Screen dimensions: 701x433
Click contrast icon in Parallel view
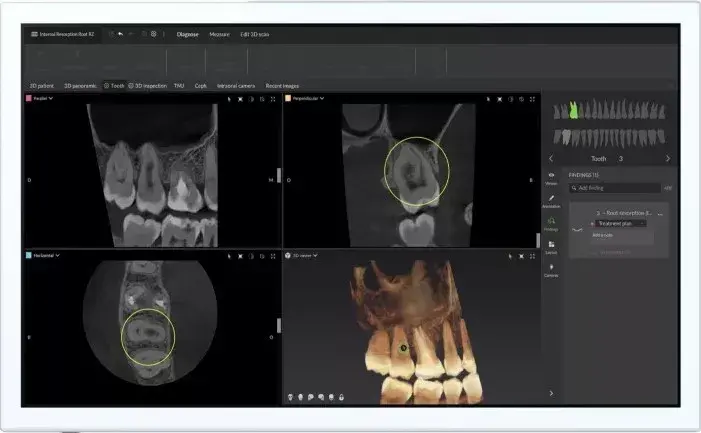[x=251, y=99]
